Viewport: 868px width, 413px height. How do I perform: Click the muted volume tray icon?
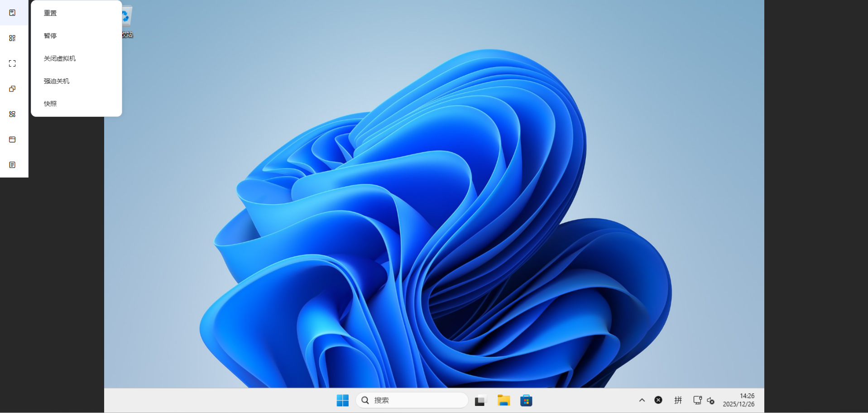tap(711, 401)
